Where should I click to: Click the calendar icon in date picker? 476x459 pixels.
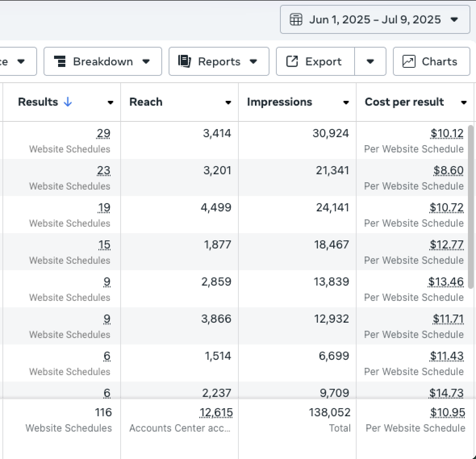point(296,19)
